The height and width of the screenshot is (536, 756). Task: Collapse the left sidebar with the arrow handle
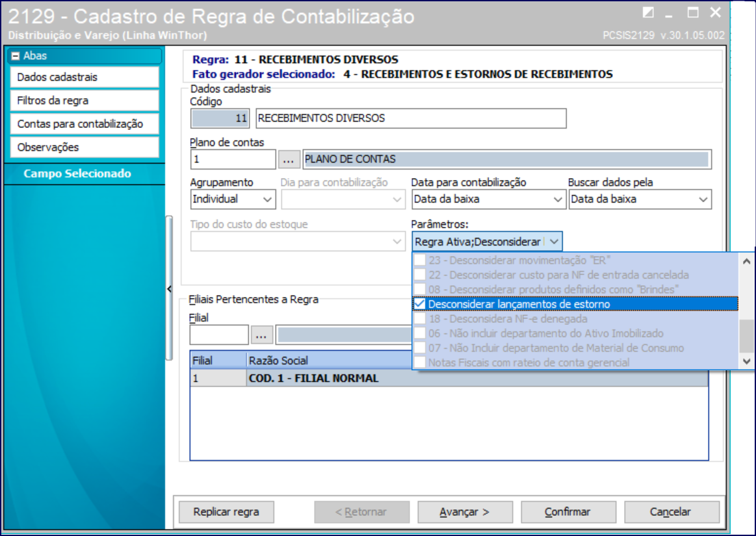click(x=169, y=288)
